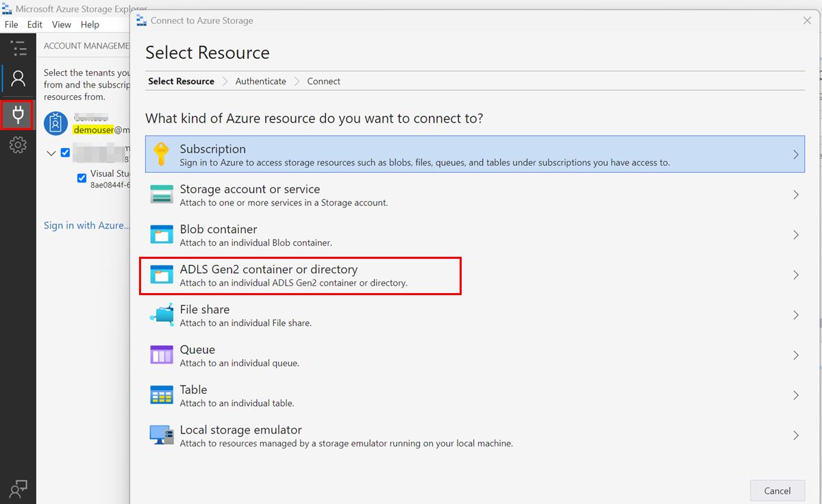Click the Azure Storage Explorer title bar logo
Viewport: 822px width, 504px height.
pos(7,8)
